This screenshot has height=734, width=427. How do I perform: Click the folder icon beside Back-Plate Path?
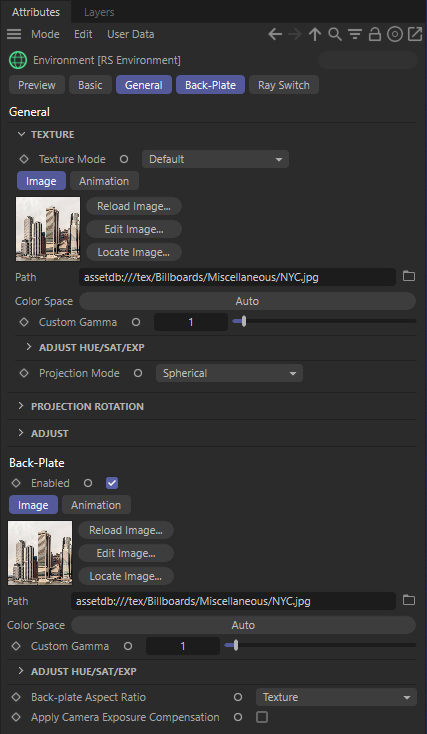click(x=409, y=600)
